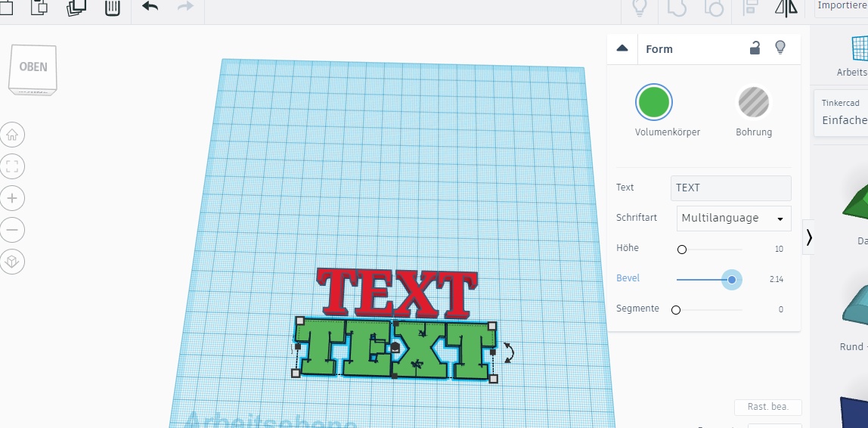Click the Paste clipboard icon
The image size is (868, 428).
click(x=39, y=8)
